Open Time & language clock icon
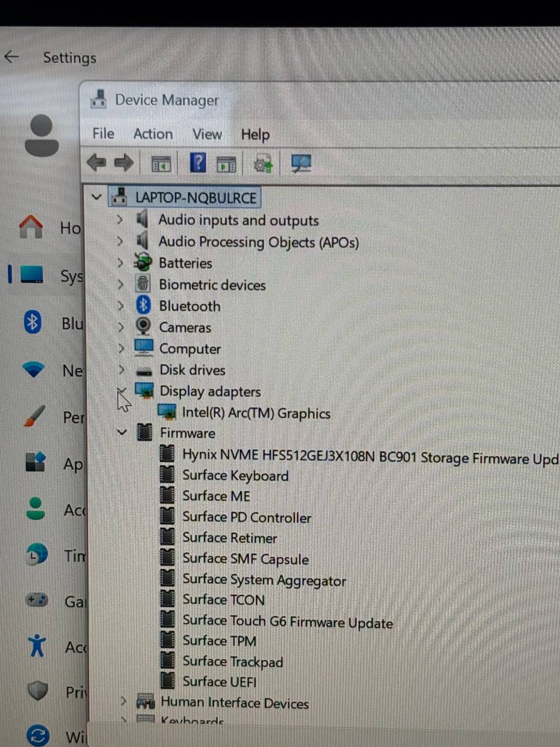 click(x=37, y=554)
